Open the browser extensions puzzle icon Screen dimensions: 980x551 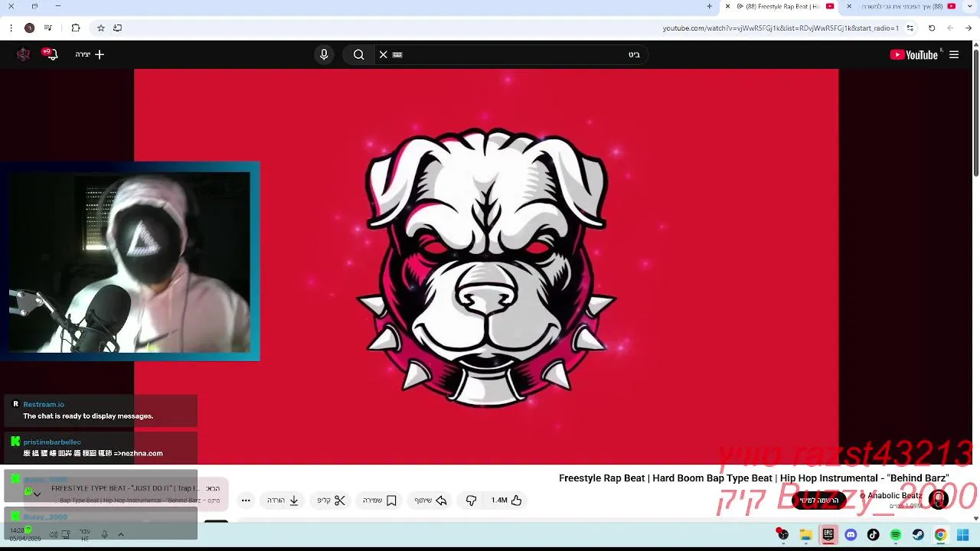coord(76,28)
